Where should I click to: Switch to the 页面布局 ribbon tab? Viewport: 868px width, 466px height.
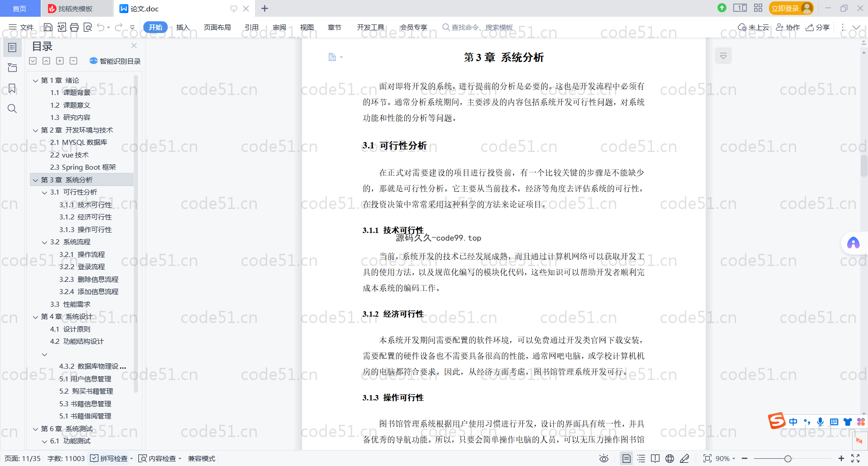pos(217,27)
